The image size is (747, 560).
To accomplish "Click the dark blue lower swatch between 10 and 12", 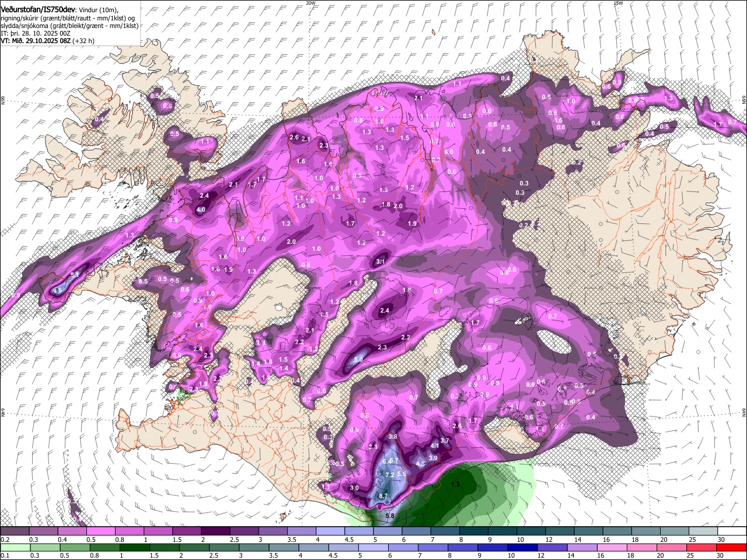I will [x=523, y=547].
